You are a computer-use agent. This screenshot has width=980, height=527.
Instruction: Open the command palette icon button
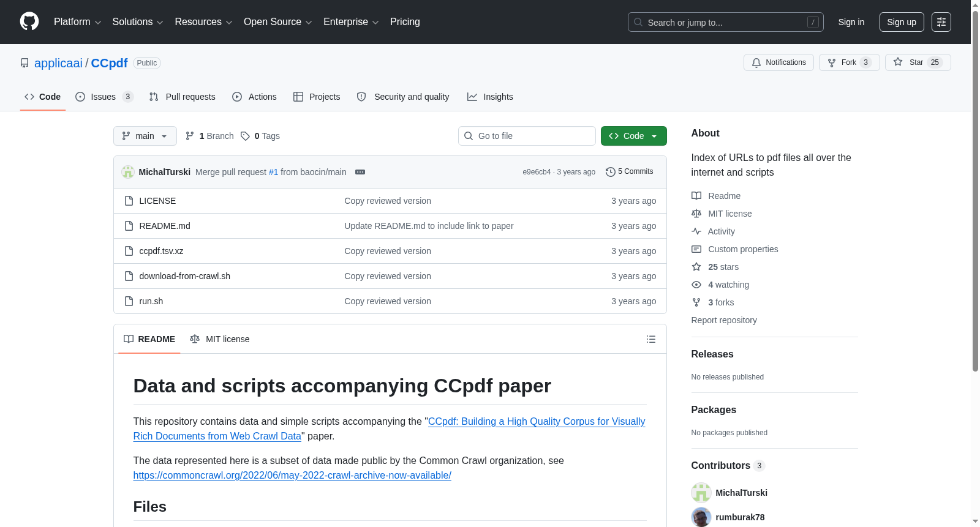(x=941, y=22)
